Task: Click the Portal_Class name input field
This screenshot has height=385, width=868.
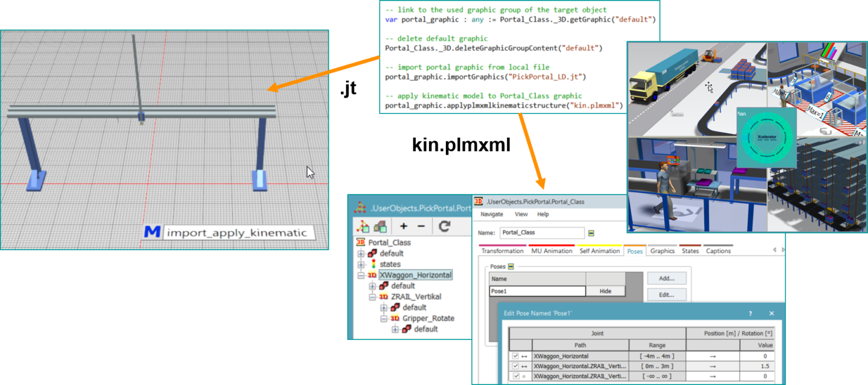Action: click(542, 233)
